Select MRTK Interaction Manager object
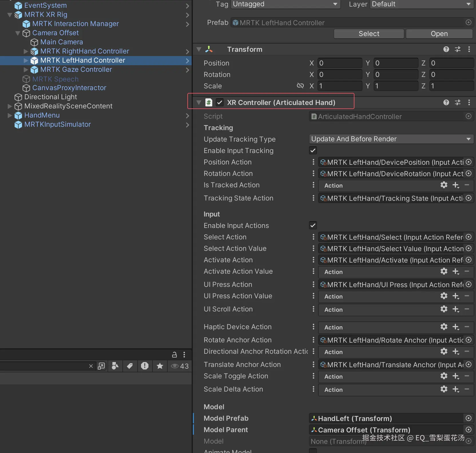The height and width of the screenshot is (453, 476). 76,24
